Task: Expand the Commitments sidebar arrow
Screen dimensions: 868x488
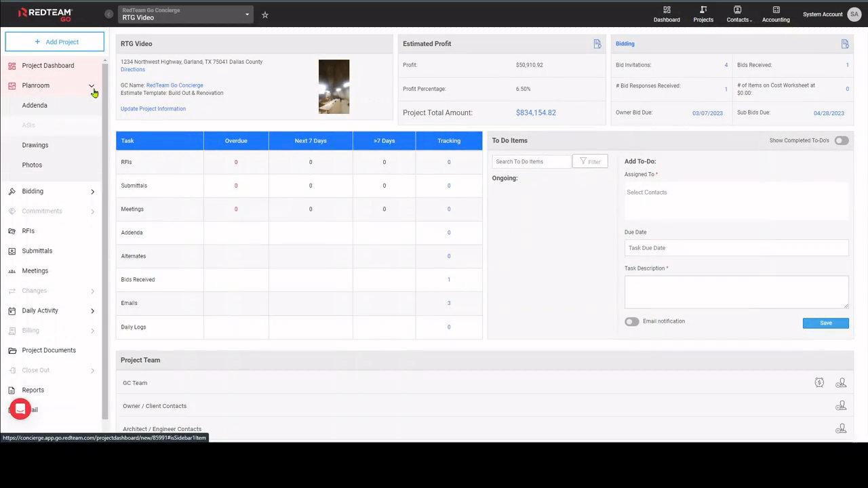Action: point(92,211)
